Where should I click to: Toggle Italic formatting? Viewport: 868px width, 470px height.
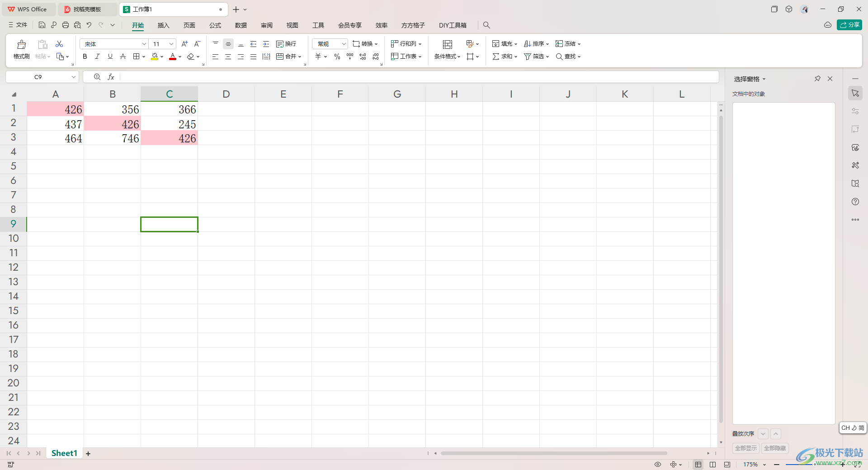click(97, 56)
